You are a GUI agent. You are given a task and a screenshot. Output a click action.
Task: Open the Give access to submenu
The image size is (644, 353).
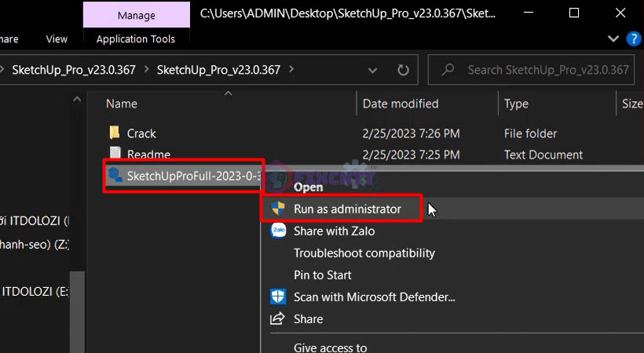[330, 348]
